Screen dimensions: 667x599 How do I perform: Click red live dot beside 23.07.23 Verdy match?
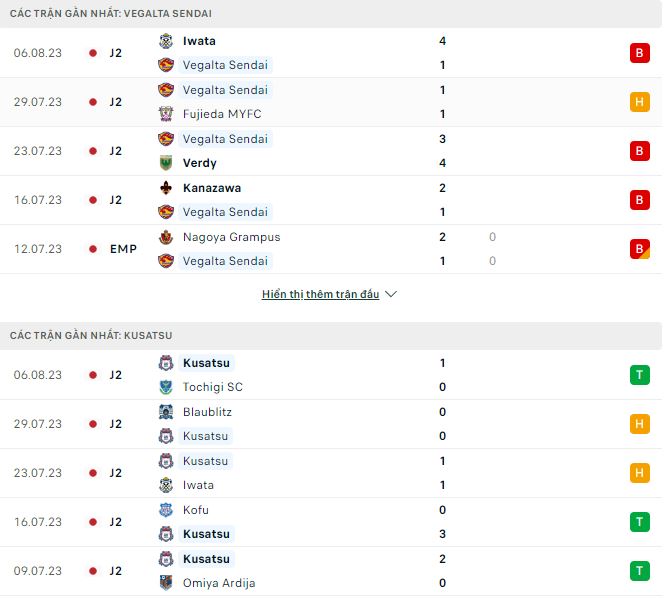93,151
